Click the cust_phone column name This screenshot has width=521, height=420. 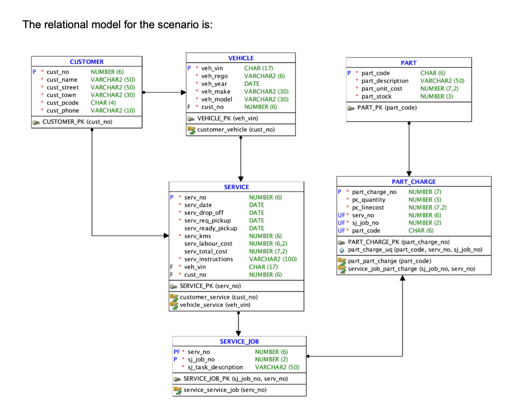[x=63, y=111]
